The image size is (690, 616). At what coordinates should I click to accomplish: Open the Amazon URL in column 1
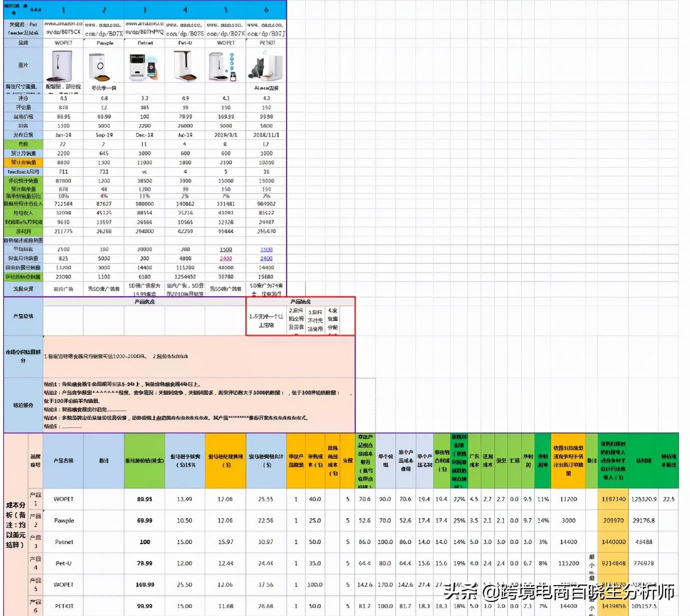(63, 28)
